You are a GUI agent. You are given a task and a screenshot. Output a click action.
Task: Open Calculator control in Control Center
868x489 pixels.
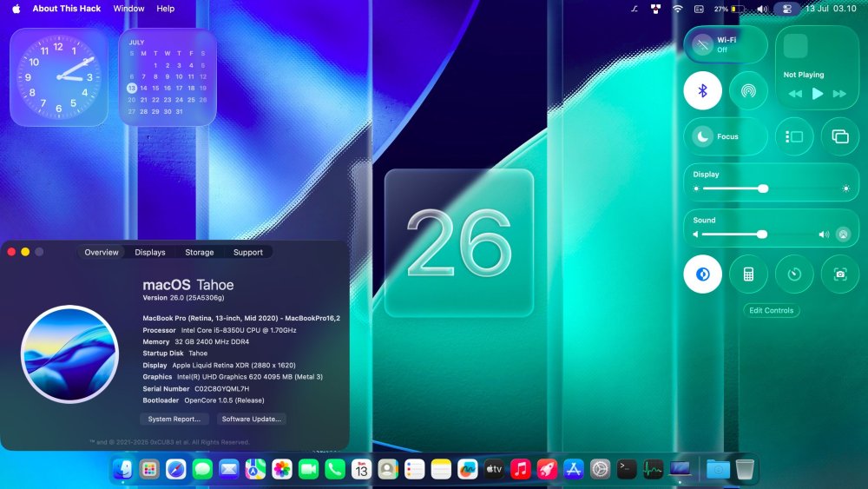pos(748,274)
